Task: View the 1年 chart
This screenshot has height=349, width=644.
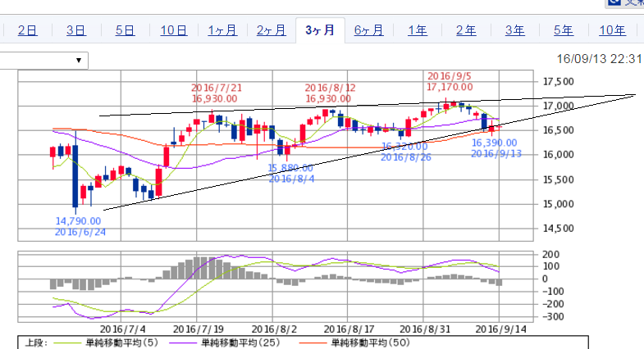Action: click(417, 30)
